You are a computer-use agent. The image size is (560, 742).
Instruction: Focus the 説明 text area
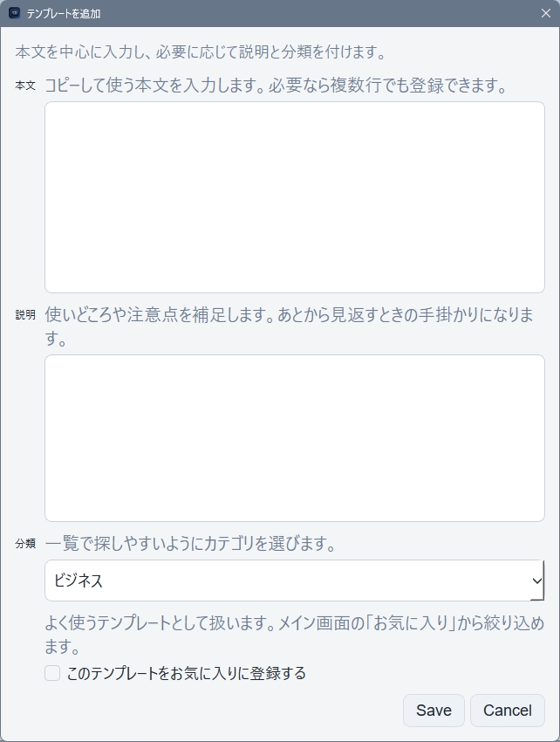(295, 437)
